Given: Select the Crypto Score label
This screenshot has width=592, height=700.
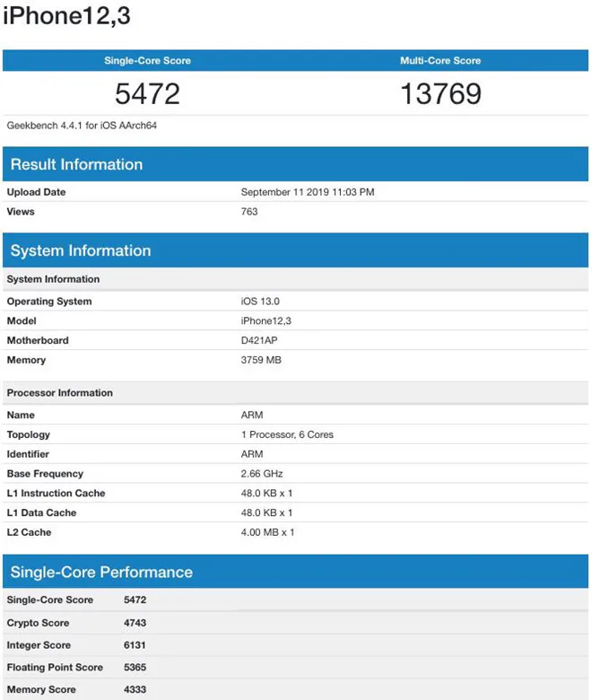Looking at the screenshot, I should click(x=38, y=623).
